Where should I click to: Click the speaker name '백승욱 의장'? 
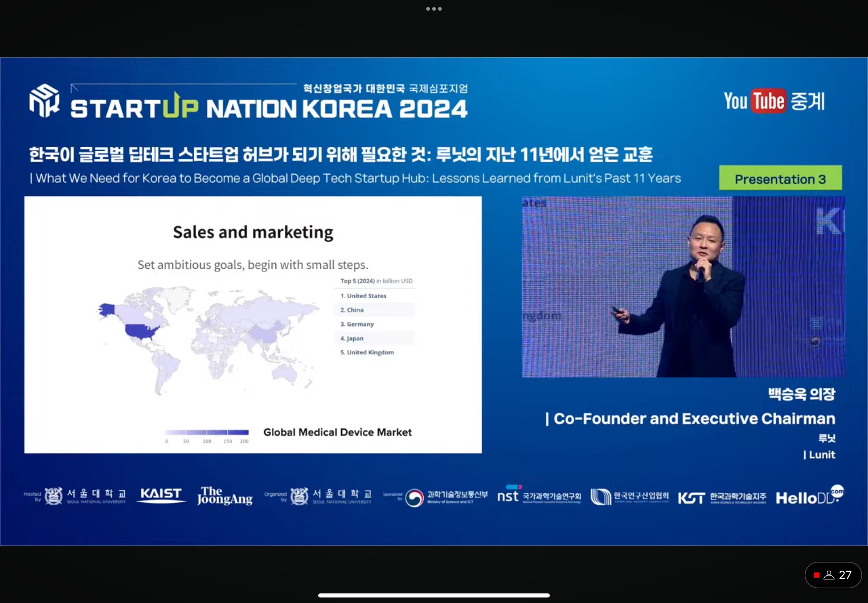(801, 394)
